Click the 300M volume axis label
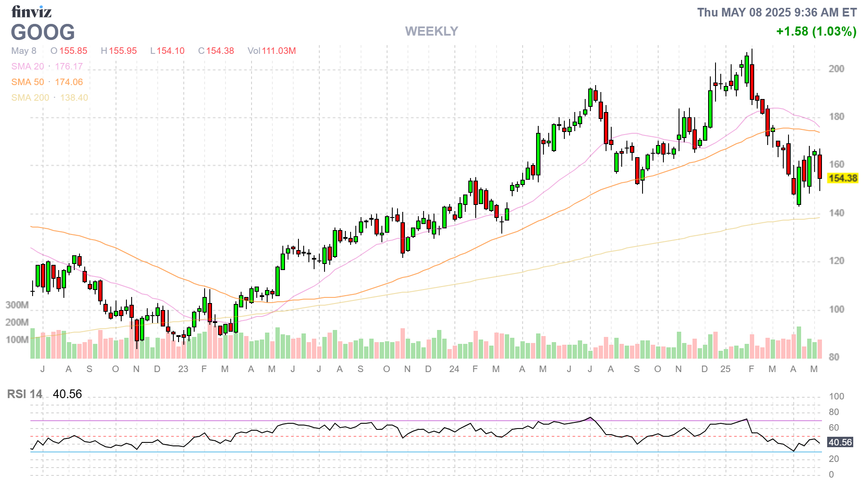 [x=17, y=305]
